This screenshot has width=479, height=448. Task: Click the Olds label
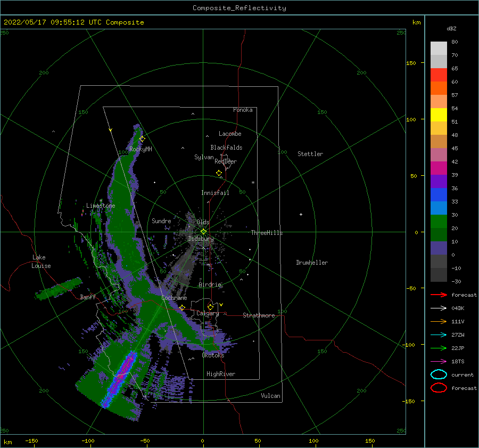point(203,222)
